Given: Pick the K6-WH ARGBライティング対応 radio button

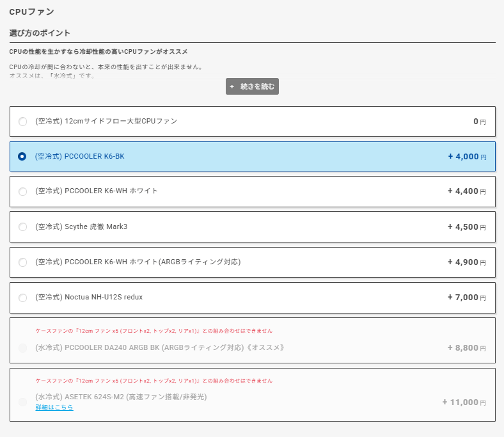Looking at the screenshot, I should pos(23,262).
